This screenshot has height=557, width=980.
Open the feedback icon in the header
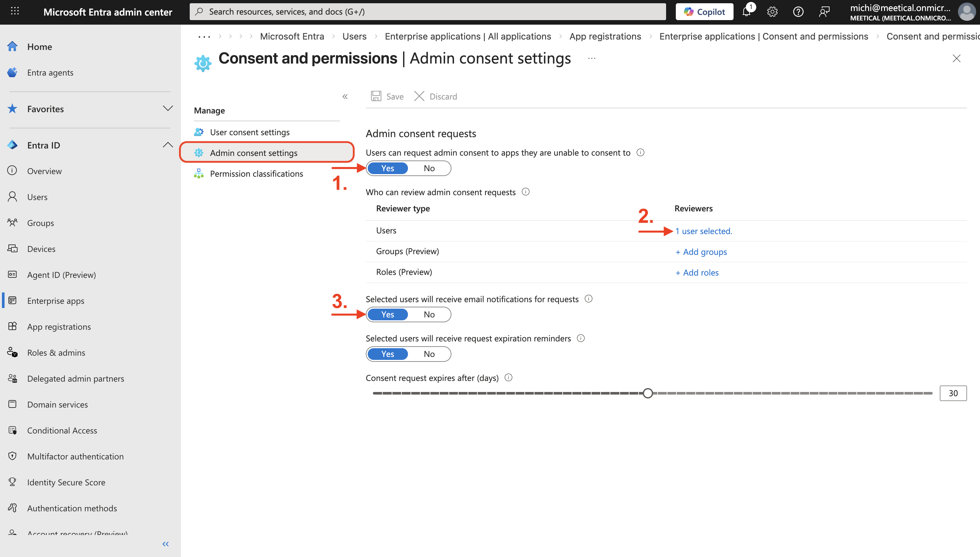click(824, 12)
